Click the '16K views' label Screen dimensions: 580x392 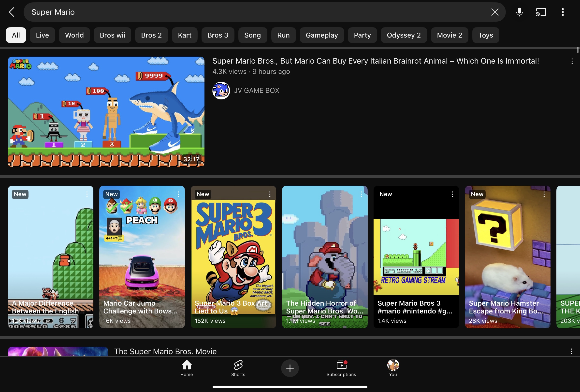point(117,321)
